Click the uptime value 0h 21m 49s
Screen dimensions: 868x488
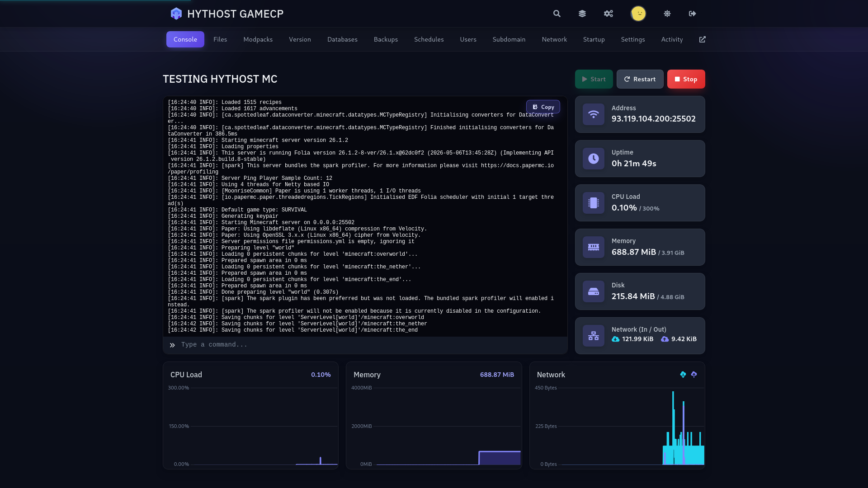[x=634, y=164]
